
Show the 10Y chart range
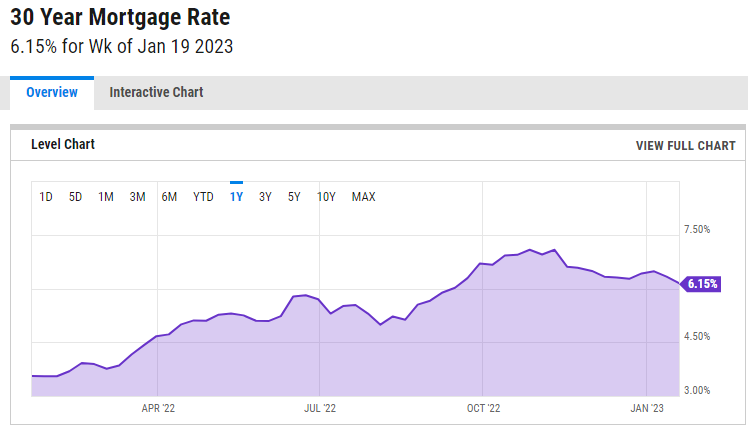pos(326,197)
